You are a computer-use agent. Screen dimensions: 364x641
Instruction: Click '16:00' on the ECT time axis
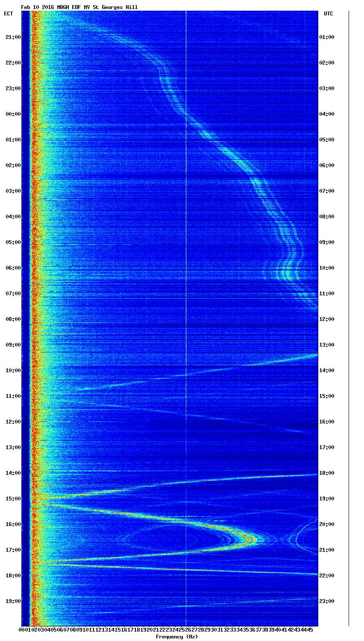click(13, 524)
